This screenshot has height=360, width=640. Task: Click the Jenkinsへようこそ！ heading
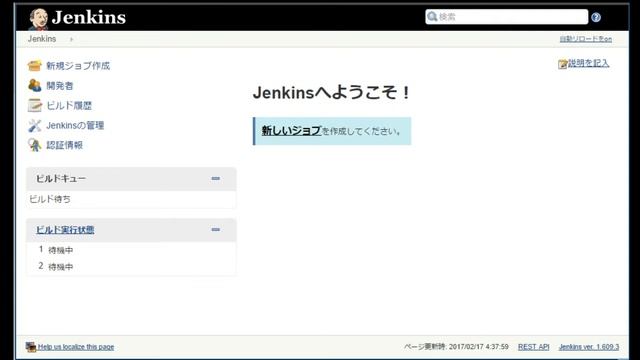[331, 92]
